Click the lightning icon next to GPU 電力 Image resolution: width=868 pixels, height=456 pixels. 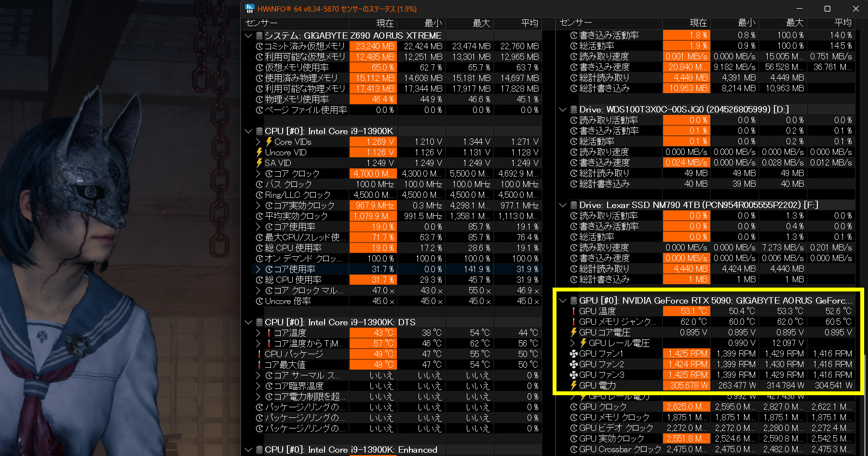click(x=573, y=386)
